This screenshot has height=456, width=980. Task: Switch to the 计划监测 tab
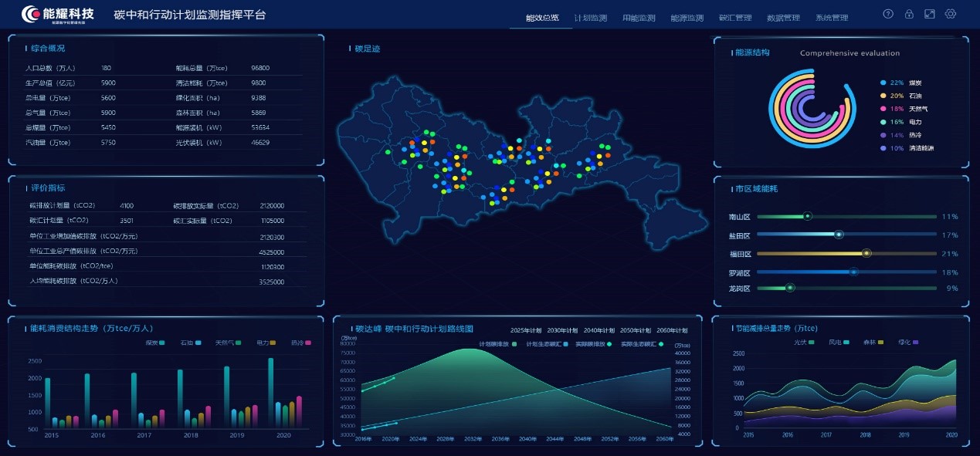[x=590, y=18]
